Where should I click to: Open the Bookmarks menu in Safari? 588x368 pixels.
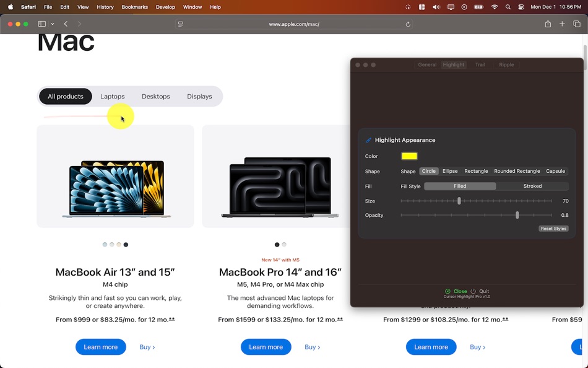tap(134, 7)
